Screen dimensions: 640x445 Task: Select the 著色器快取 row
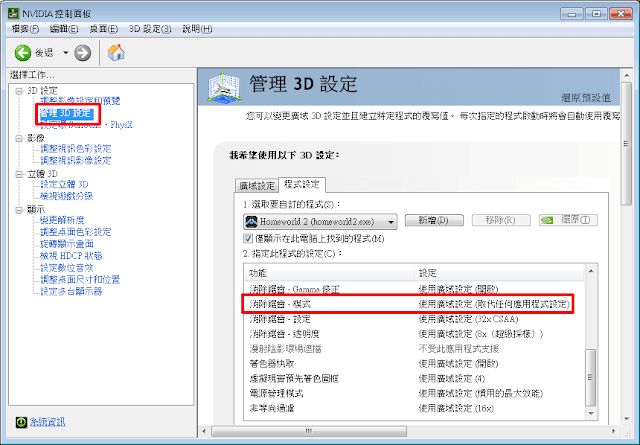click(x=414, y=364)
